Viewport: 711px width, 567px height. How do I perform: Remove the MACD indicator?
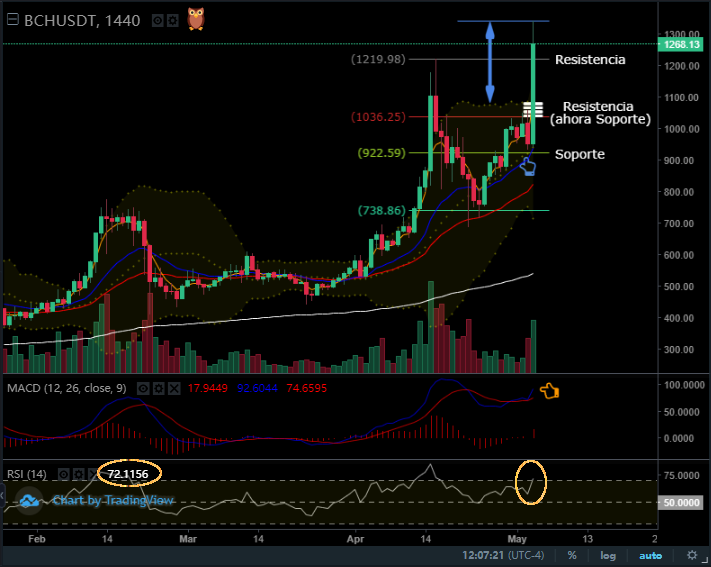(x=174, y=388)
